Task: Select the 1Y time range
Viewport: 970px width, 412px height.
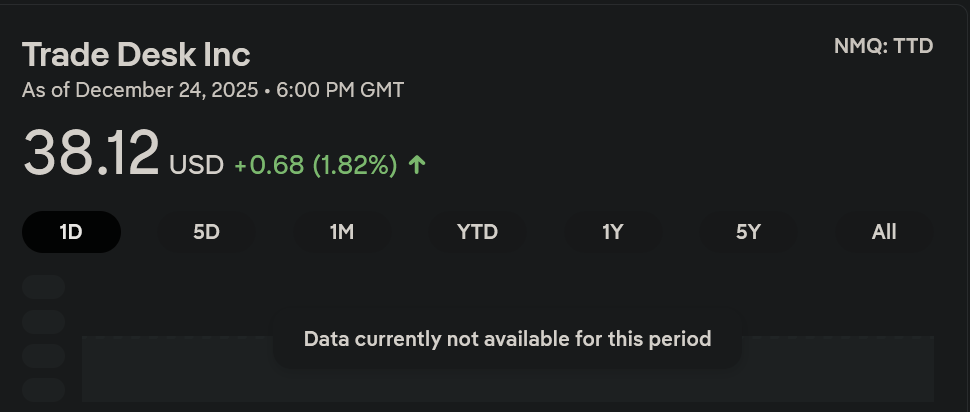Action: tap(613, 232)
